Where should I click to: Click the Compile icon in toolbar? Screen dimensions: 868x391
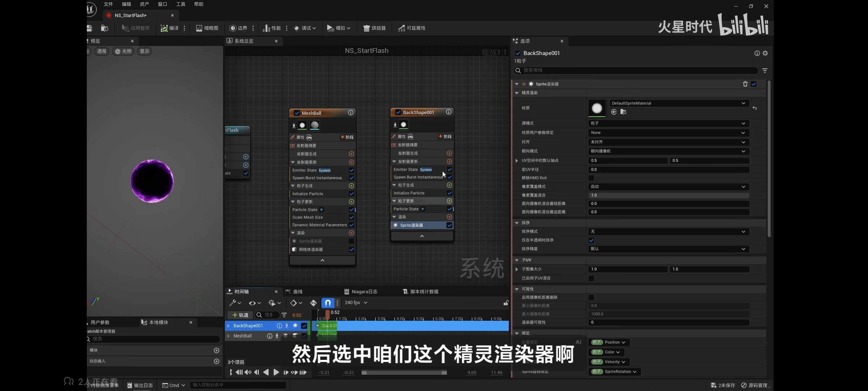[x=164, y=28]
